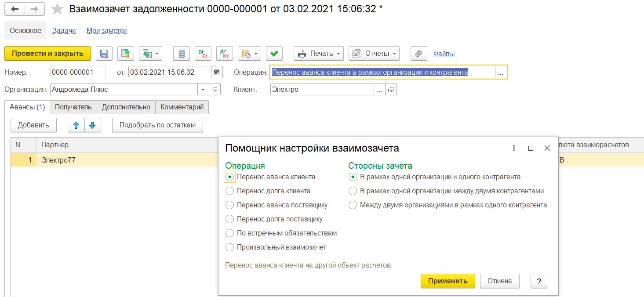Switch to the Получатель tab
This screenshot has width=644, height=297.
[73, 107]
